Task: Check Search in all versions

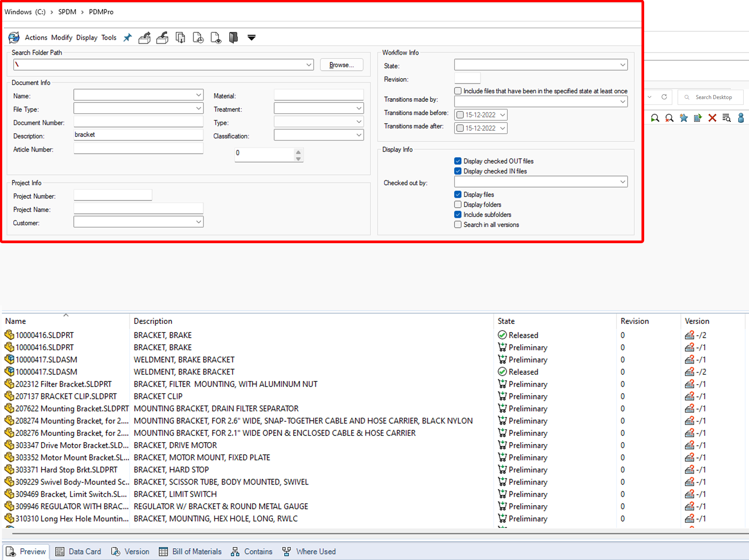Action: coord(458,224)
